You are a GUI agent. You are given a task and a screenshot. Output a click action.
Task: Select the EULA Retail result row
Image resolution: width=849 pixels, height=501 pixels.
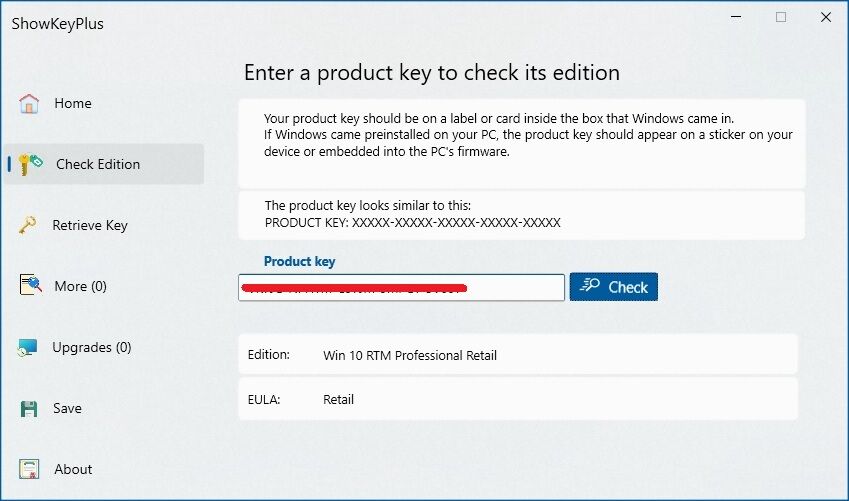[x=518, y=399]
